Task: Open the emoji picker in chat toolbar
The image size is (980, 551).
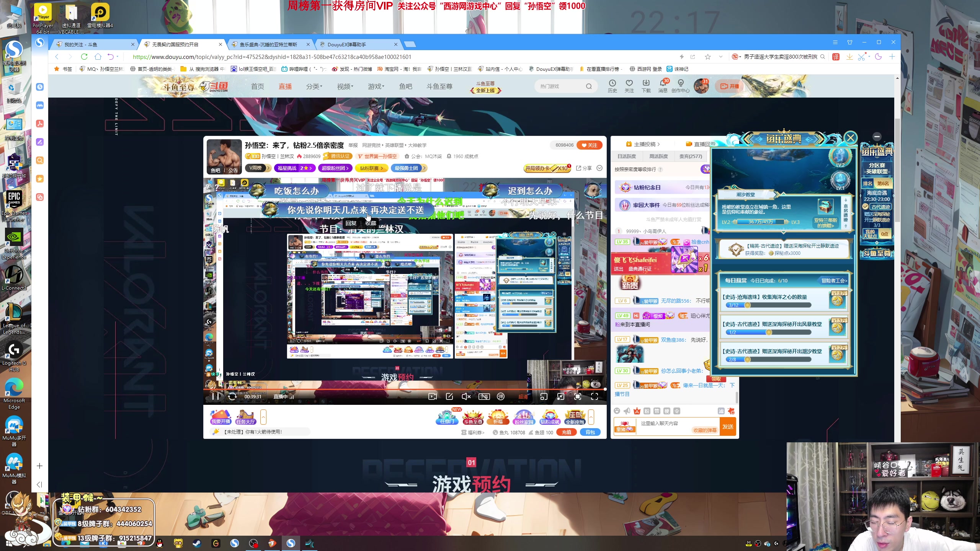Action: coord(617,411)
